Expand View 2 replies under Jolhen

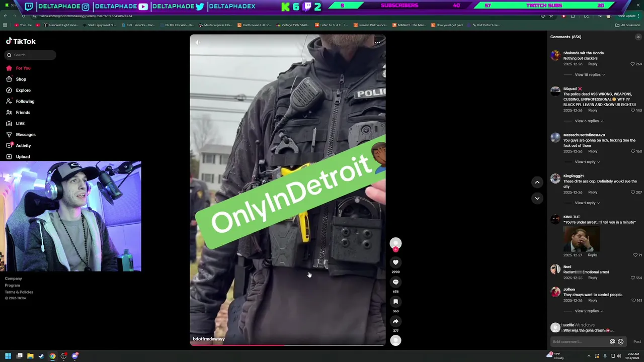point(589,311)
